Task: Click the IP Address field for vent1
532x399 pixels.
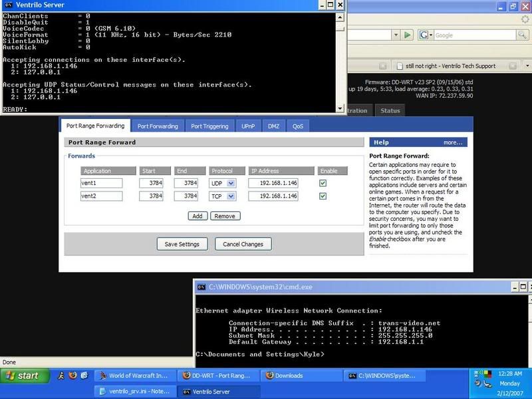Action: tap(273, 184)
